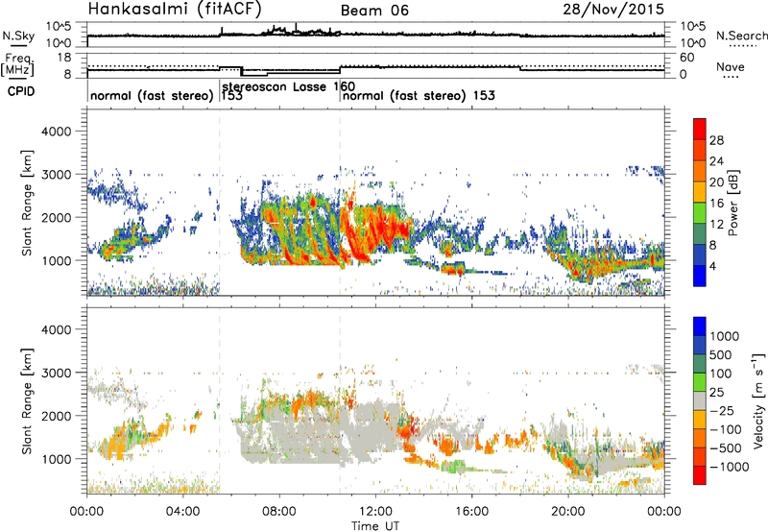This screenshot has height=532, width=768.
Task: Click the '-25' value on Velocity colour bar
Action: tap(722, 411)
